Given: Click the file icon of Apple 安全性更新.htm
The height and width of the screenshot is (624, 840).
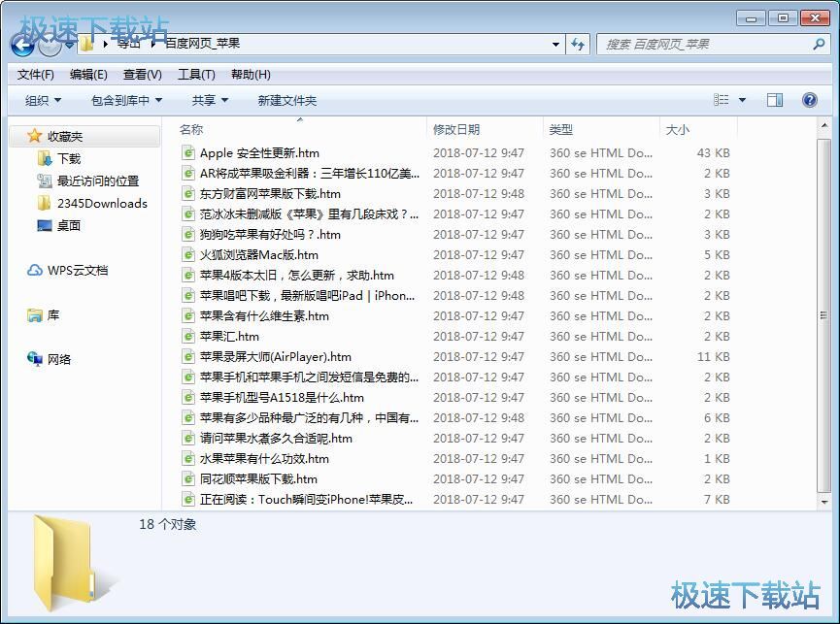Looking at the screenshot, I should [187, 153].
